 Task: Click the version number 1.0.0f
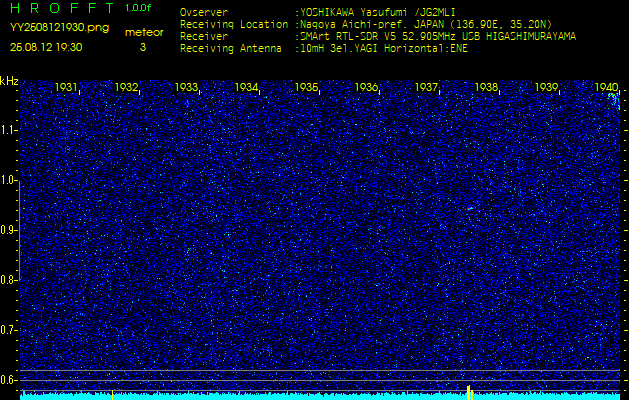tap(138, 8)
